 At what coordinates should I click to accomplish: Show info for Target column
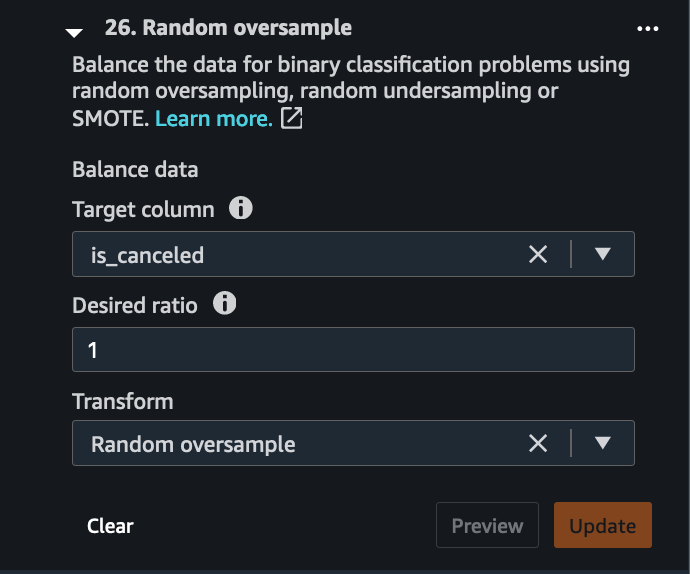click(x=241, y=208)
